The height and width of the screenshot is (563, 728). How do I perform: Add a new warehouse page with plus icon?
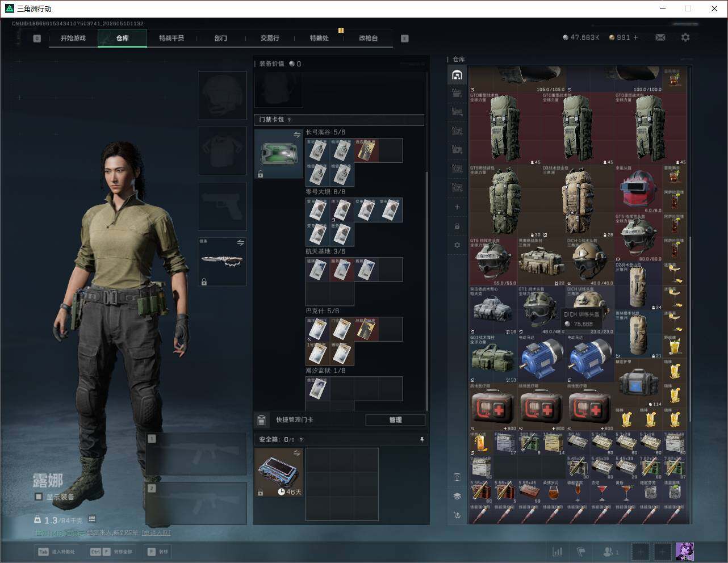coord(457,207)
